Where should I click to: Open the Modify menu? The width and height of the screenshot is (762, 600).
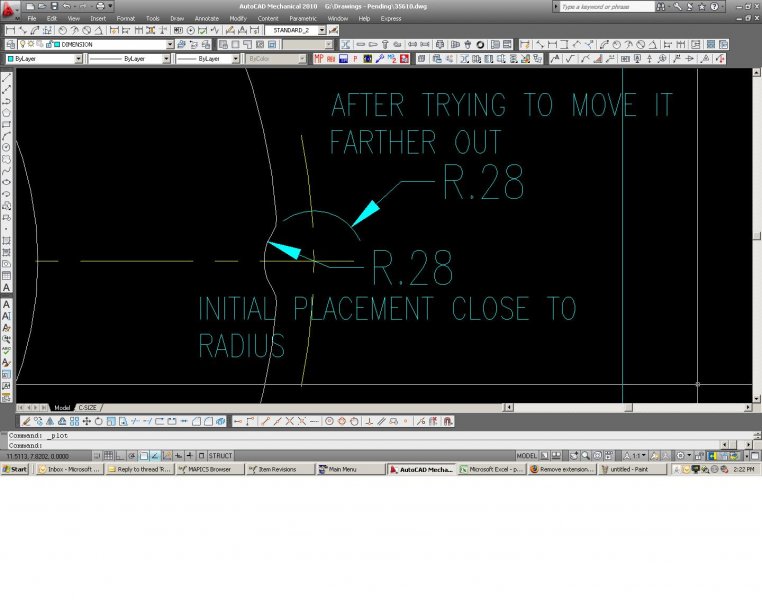238,18
